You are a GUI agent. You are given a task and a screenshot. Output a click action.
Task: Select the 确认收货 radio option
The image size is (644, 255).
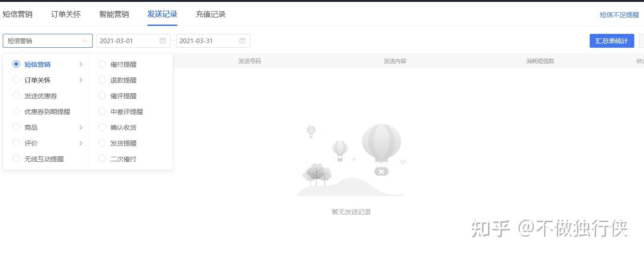(102, 127)
